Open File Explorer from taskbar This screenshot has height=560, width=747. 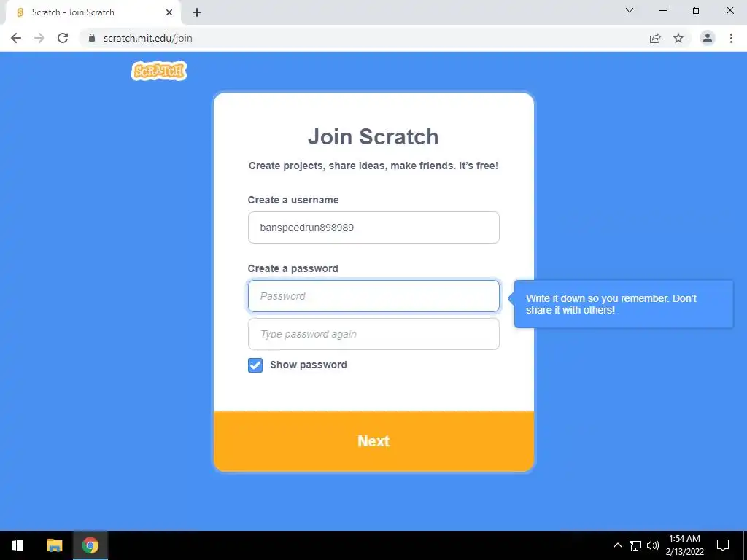54,545
